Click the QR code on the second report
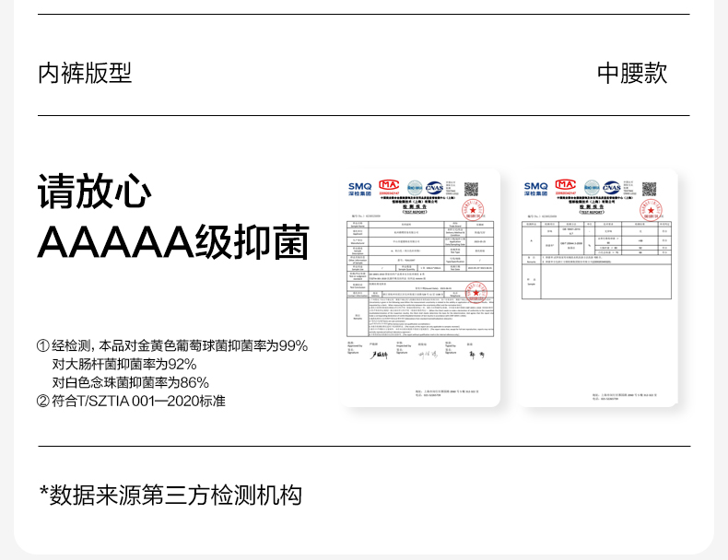This screenshot has height=560, width=728. pos(649,189)
